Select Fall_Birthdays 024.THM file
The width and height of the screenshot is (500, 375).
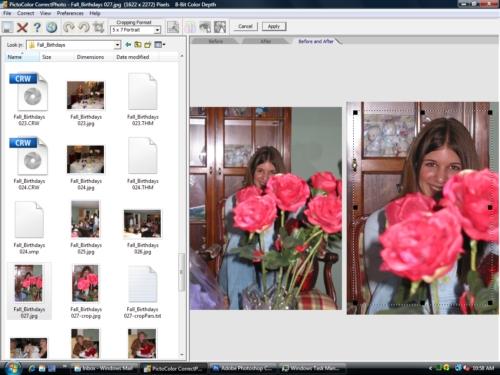coord(143,163)
